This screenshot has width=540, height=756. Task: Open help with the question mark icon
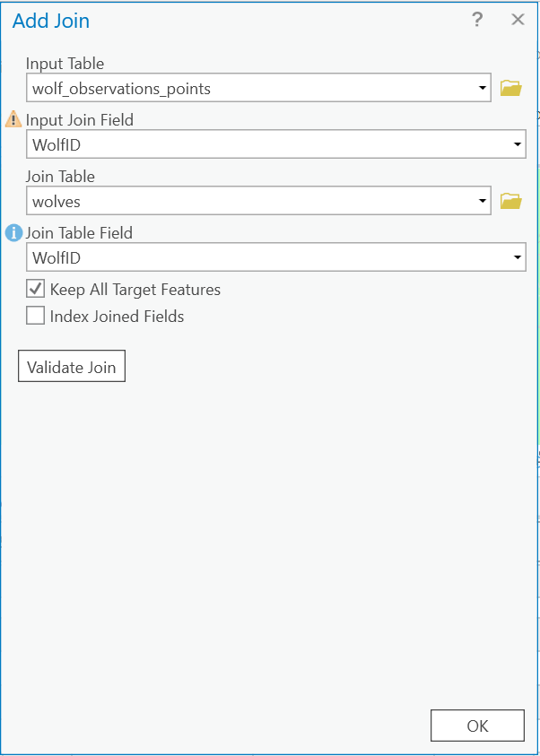[477, 20]
